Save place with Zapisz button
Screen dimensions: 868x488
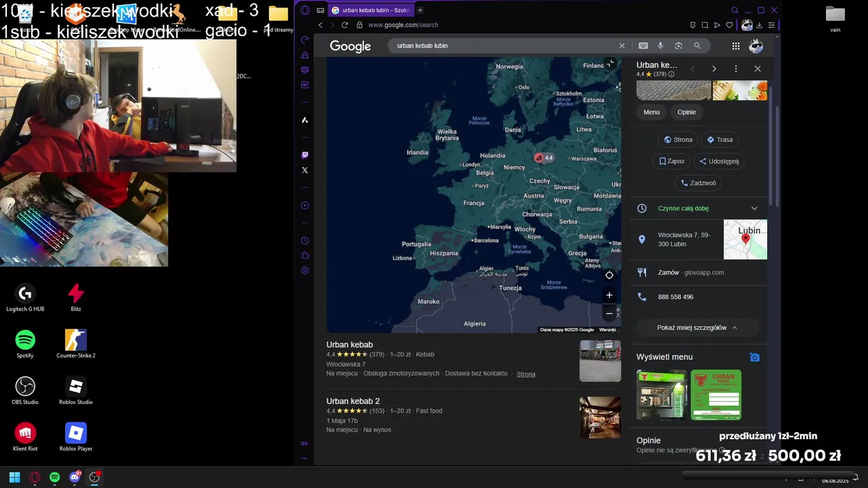(x=671, y=161)
